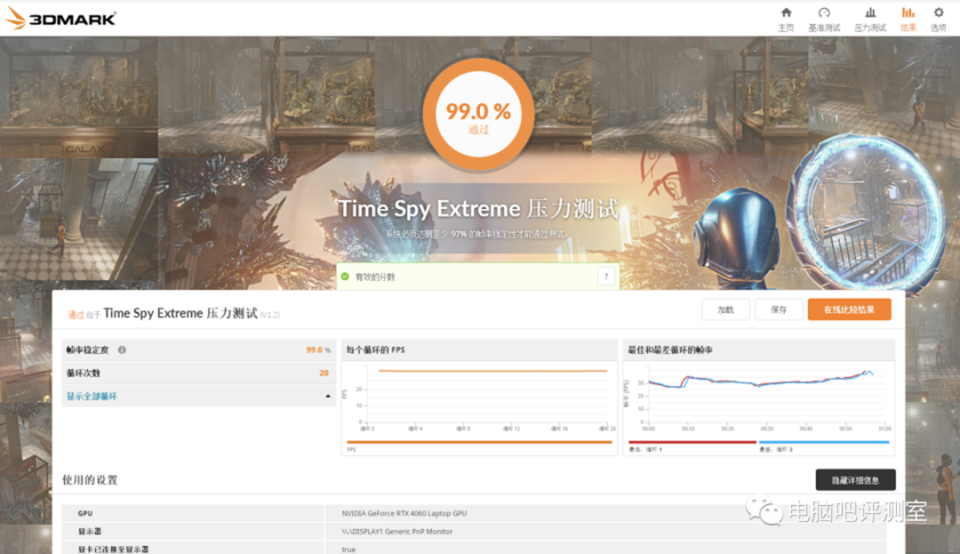Screen dimensions: 960x554
Task: Click the 保存 save button
Action: click(779, 310)
